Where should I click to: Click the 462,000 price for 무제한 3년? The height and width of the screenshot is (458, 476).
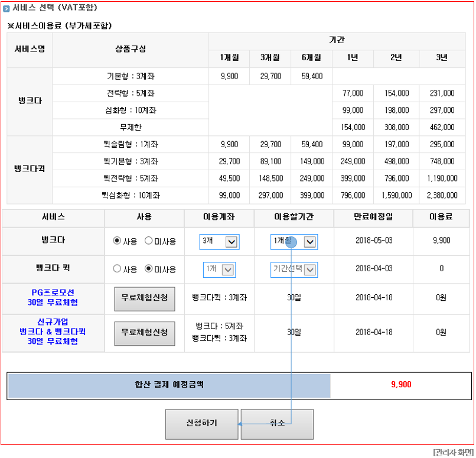pos(442,127)
